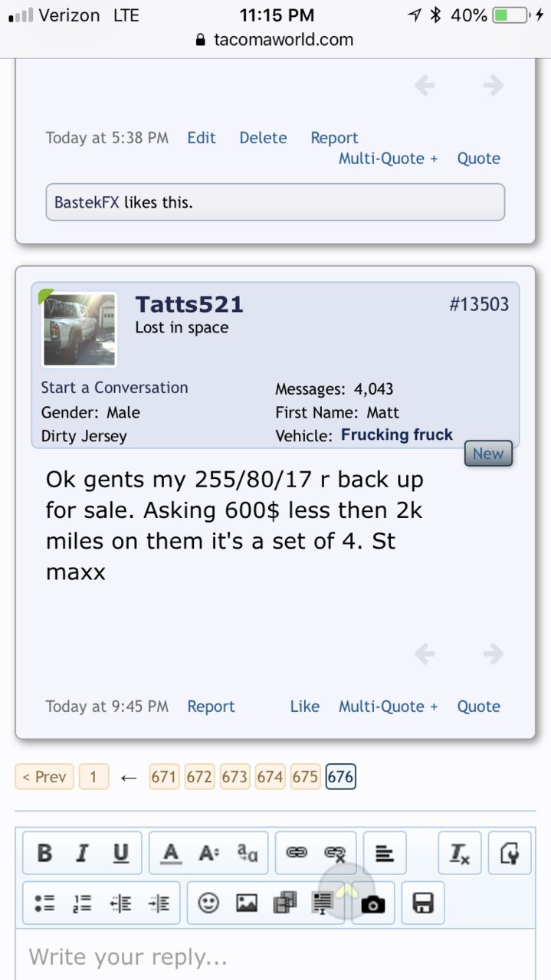
Task: Add Tatts521's post to Multi-Quote
Action: 388,706
